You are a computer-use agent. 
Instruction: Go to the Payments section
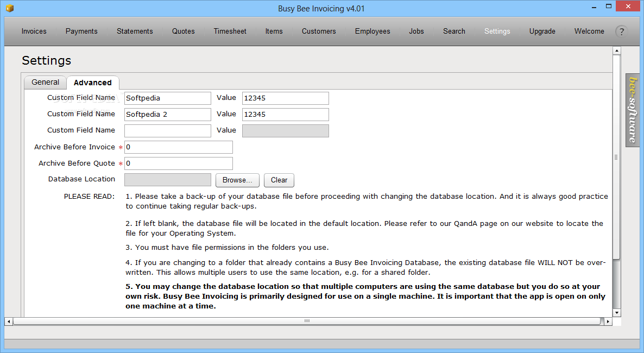81,31
